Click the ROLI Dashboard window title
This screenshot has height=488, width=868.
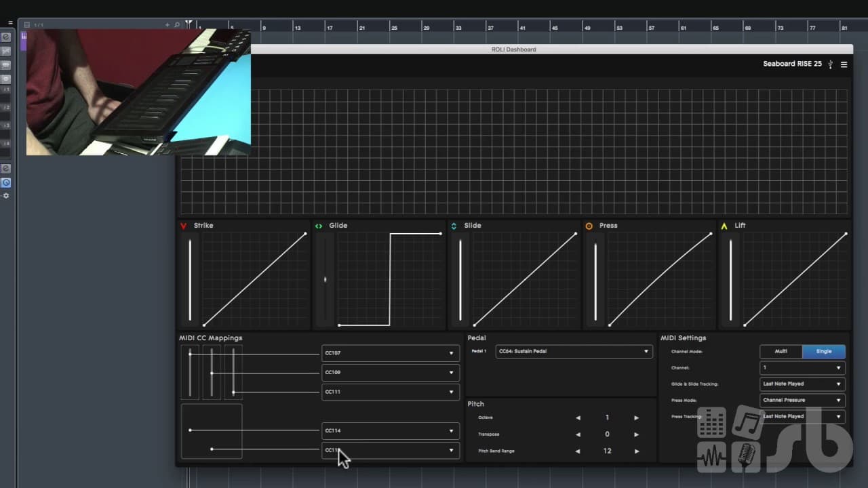point(513,49)
